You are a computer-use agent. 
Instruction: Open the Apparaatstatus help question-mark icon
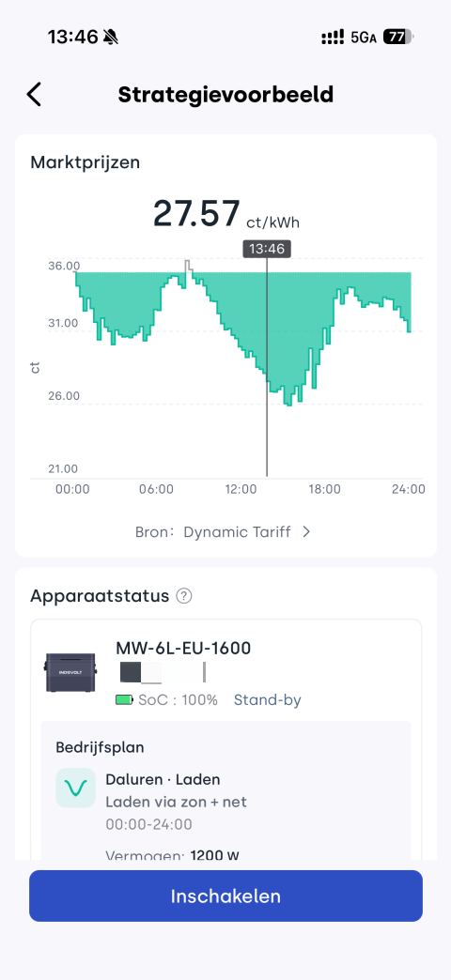coord(183,596)
